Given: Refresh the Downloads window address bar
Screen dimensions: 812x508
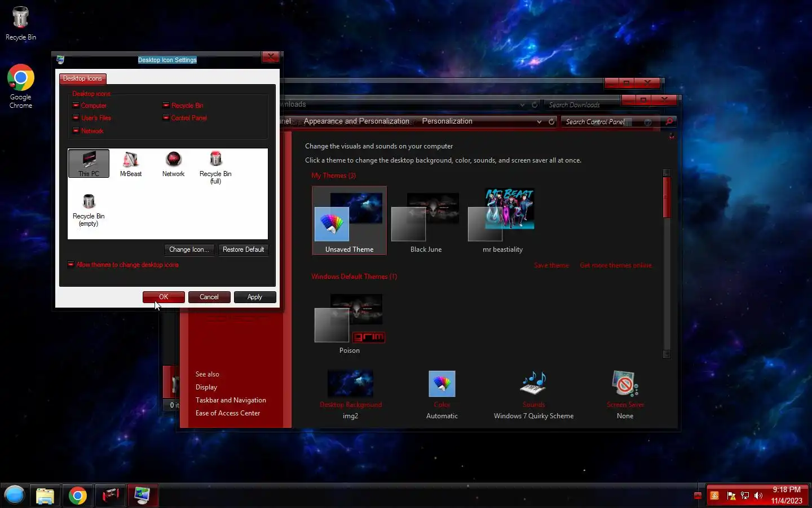Looking at the screenshot, I should [x=535, y=104].
